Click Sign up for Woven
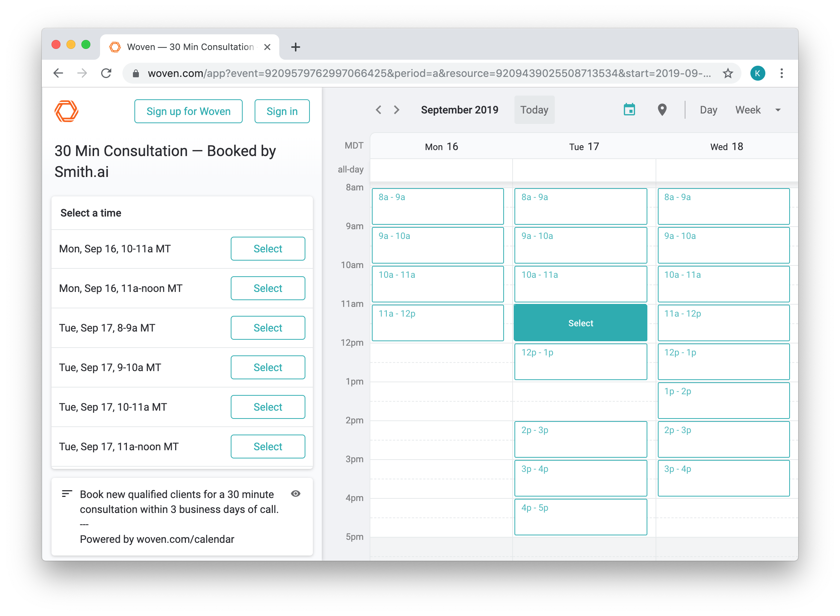Image resolution: width=840 pixels, height=616 pixels. [x=188, y=111]
